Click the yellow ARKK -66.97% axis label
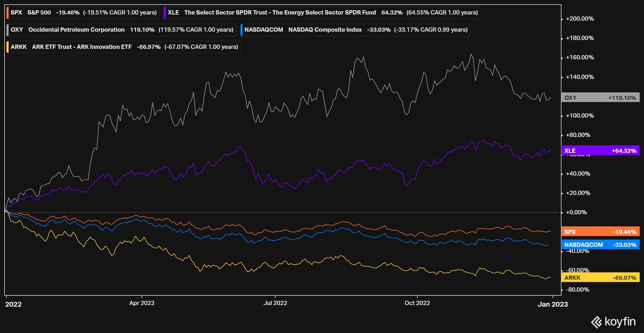This screenshot has height=333, width=644. click(600, 278)
